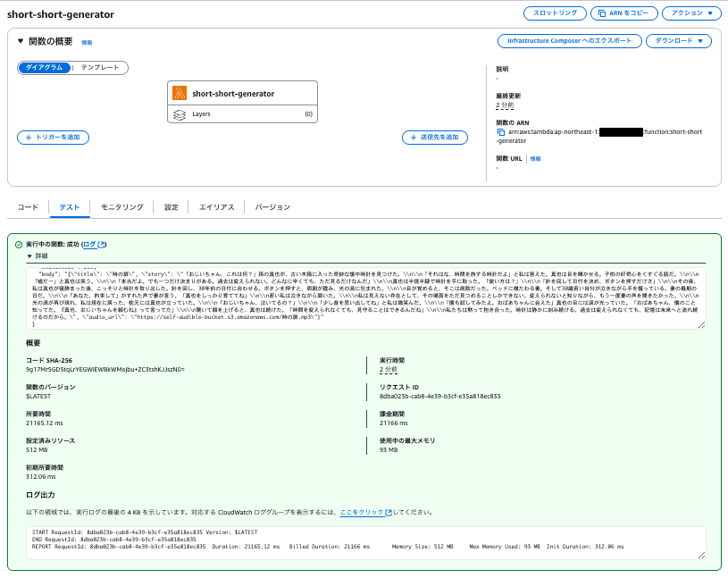Click the 312.06 ms value under 初期所要時間
The height and width of the screenshot is (578, 728).
pos(41,477)
